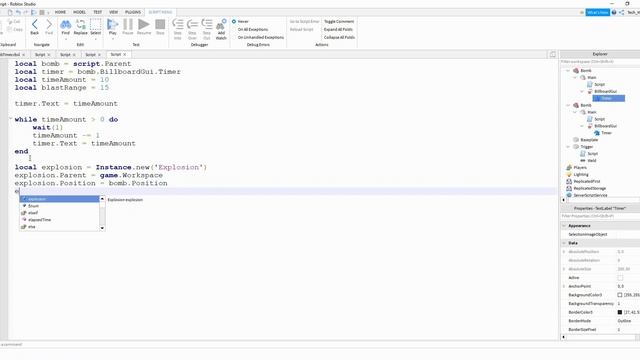Click the redo arrow in quick access bar

(26, 12)
